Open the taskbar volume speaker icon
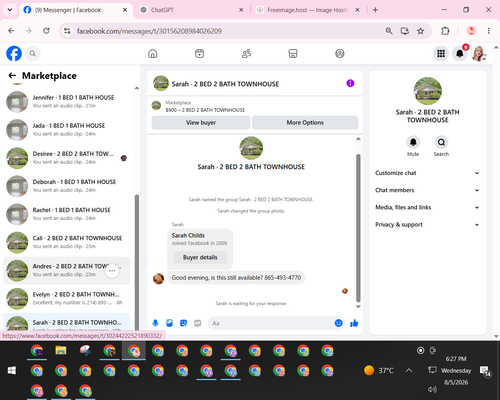 [432, 389]
